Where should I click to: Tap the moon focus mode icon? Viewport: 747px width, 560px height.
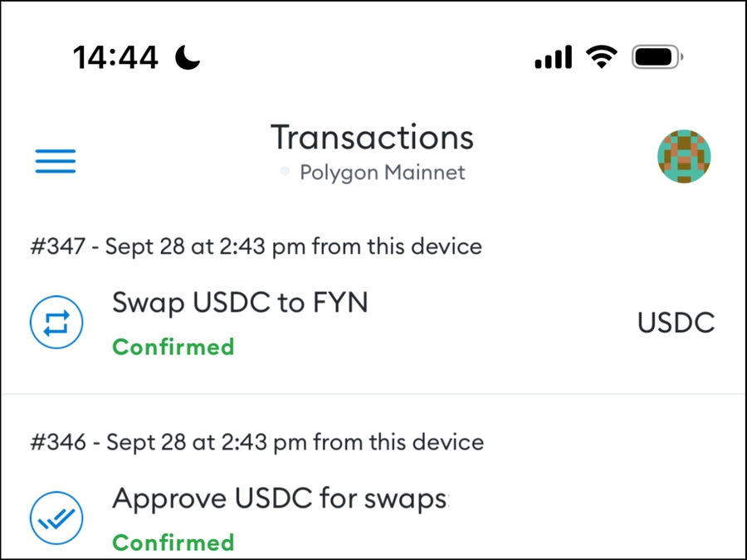[x=188, y=57]
